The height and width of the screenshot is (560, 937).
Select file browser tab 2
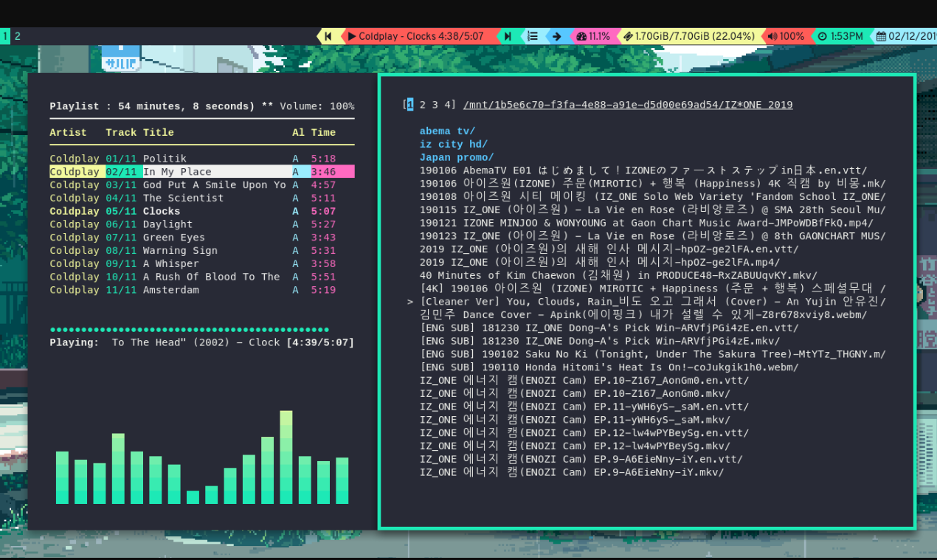(x=423, y=105)
